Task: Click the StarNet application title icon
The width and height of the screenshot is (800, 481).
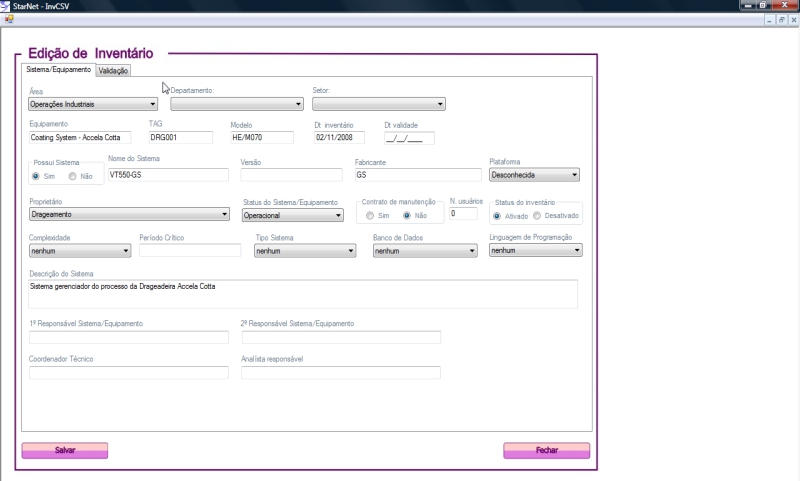Action: (x=6, y=5)
